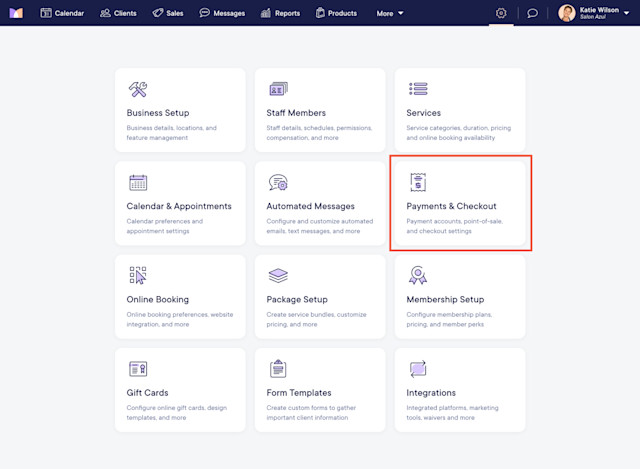Screen dimensions: 640x469
Task: Expand the user account dropdown arrow
Action: [x=626, y=13]
